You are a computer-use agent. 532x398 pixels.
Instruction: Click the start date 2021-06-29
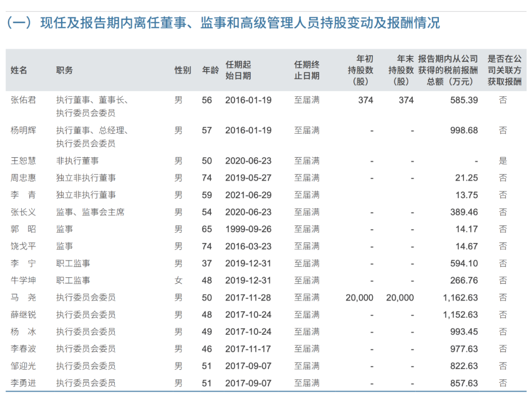coord(248,195)
